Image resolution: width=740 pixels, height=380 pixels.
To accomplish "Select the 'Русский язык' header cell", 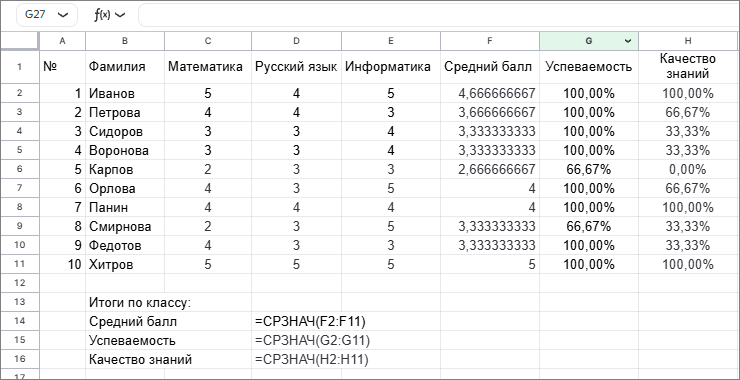I will pyautogui.click(x=296, y=67).
